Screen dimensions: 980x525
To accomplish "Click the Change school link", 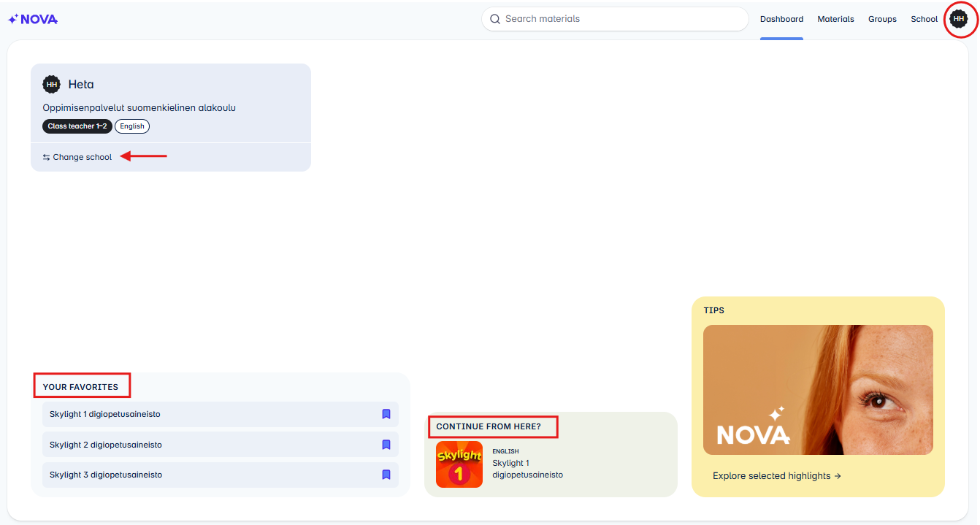I will tap(83, 156).
